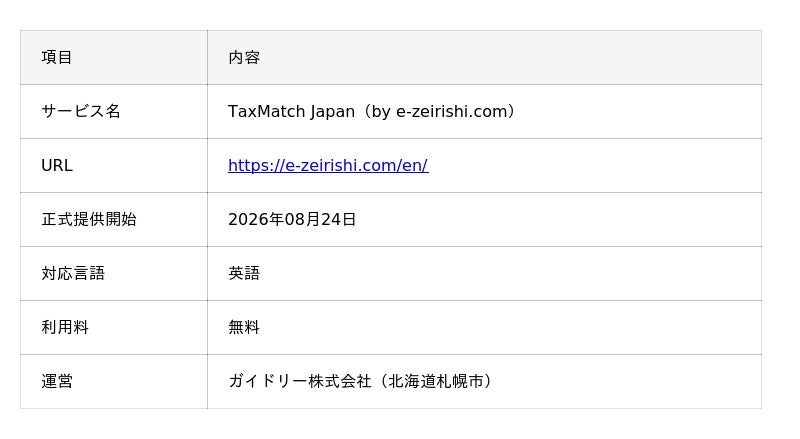Click the 項目 header cell
This screenshot has width=800, height=439.
click(x=114, y=57)
